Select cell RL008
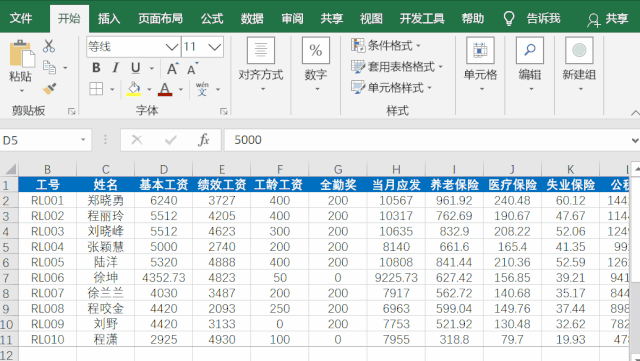The height and width of the screenshot is (361, 640). pyautogui.click(x=47, y=309)
